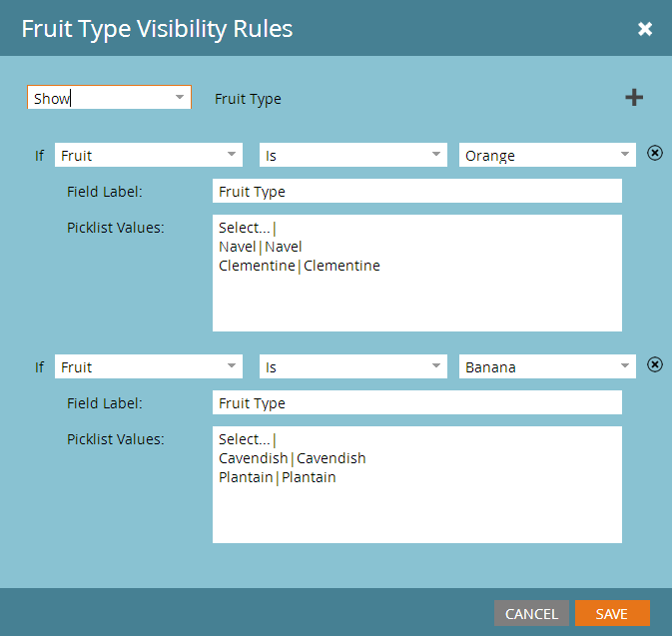Add a new visibility rule with plus icon
The height and width of the screenshot is (636, 672).
pyautogui.click(x=634, y=98)
